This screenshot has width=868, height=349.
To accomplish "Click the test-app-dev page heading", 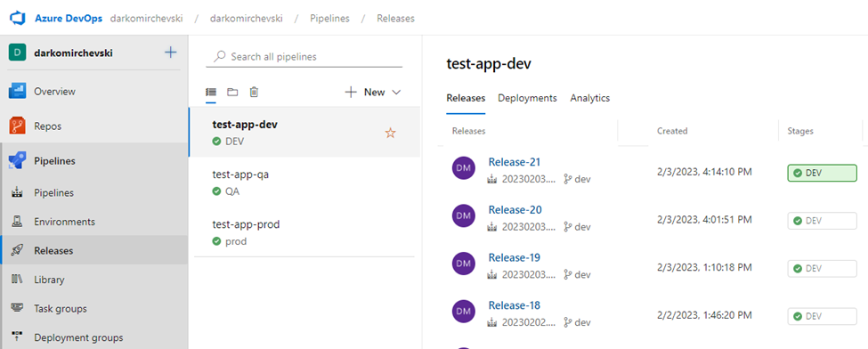I will point(489,64).
